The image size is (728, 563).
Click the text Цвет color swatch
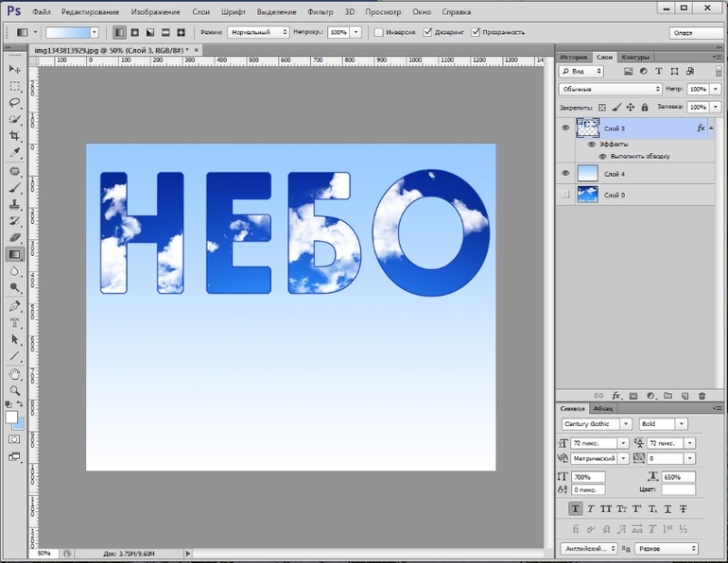click(x=678, y=490)
